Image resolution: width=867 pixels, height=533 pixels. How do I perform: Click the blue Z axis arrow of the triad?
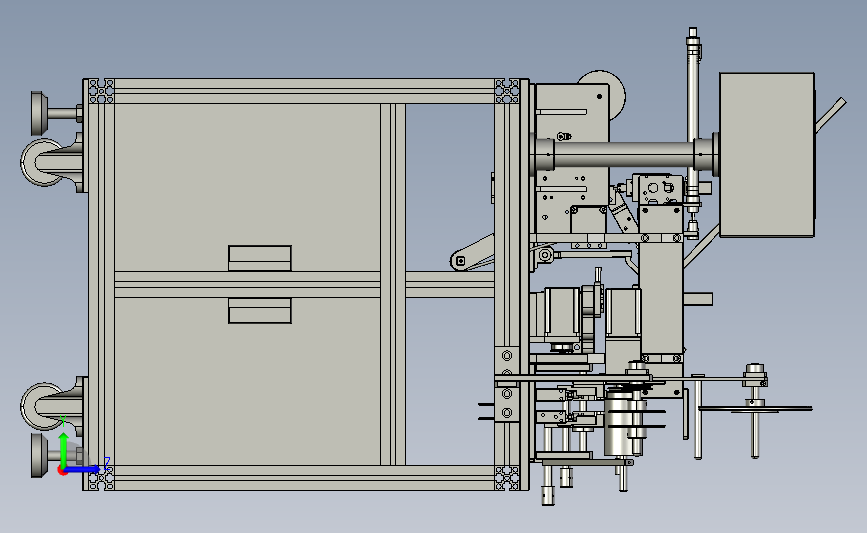(85, 469)
